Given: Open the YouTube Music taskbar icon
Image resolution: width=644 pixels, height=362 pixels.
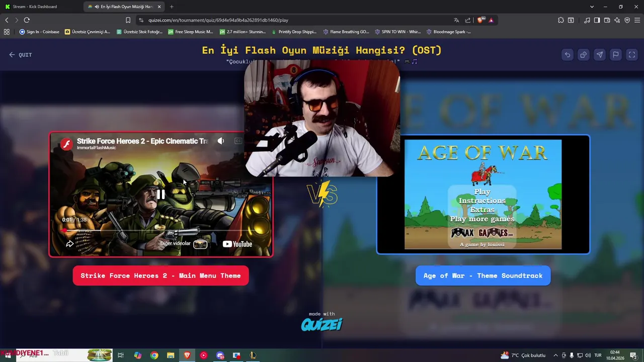Looking at the screenshot, I should (x=203, y=355).
